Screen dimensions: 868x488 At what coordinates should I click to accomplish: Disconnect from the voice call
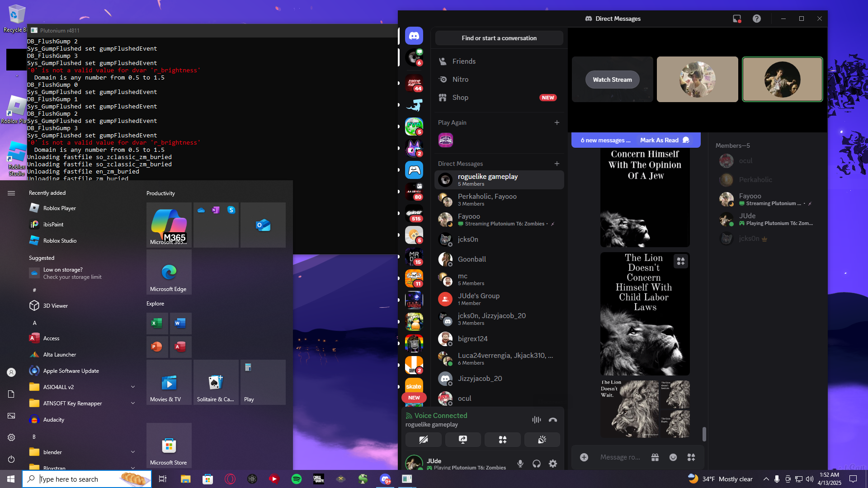(552, 420)
